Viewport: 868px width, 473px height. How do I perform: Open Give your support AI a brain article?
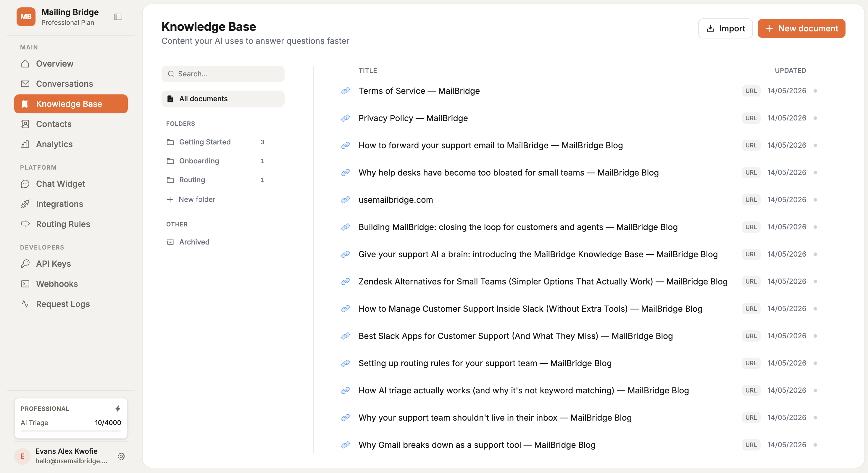[538, 254]
